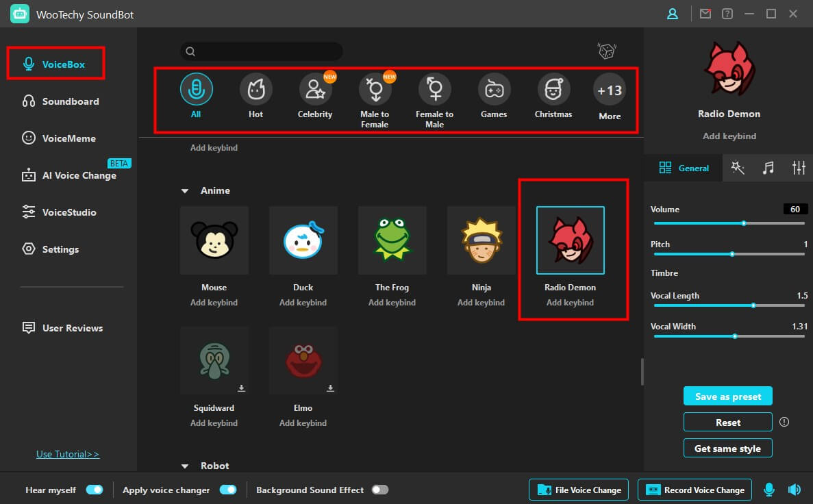Screen dimensions: 813x504
Task: Toggle Hear myself switch
Action: pyautogui.click(x=95, y=490)
